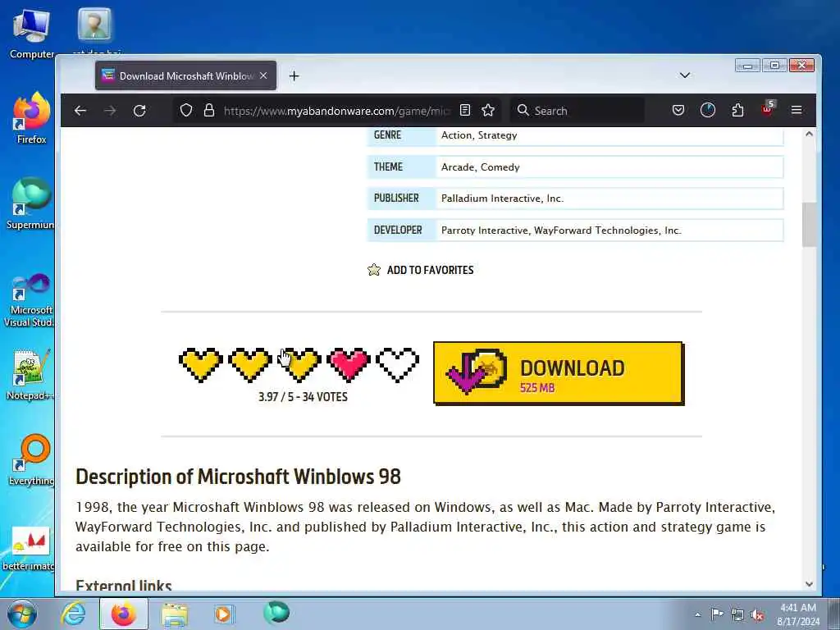The image size is (840, 630).
Task: Open the shield tracking protection icon
Action: click(186, 111)
